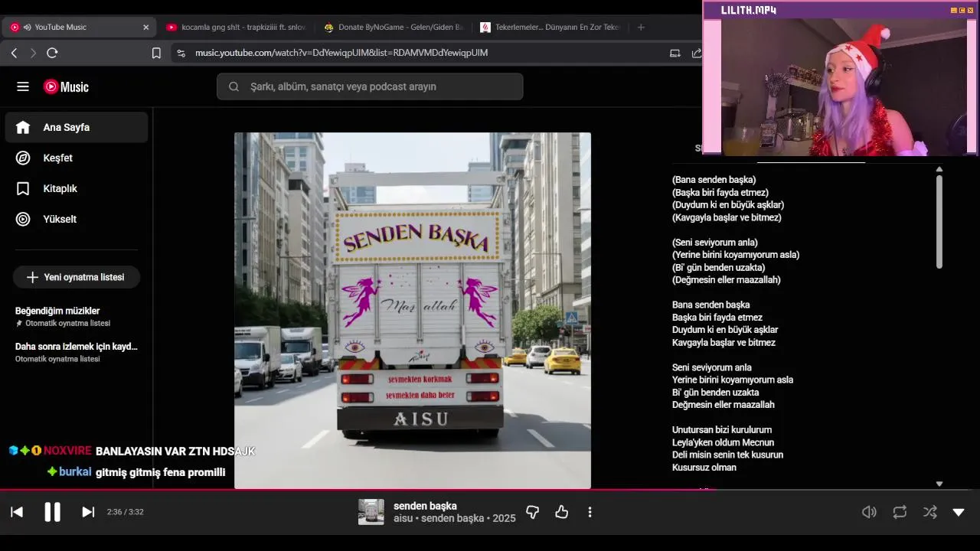Reload the current page

[x=52, y=53]
